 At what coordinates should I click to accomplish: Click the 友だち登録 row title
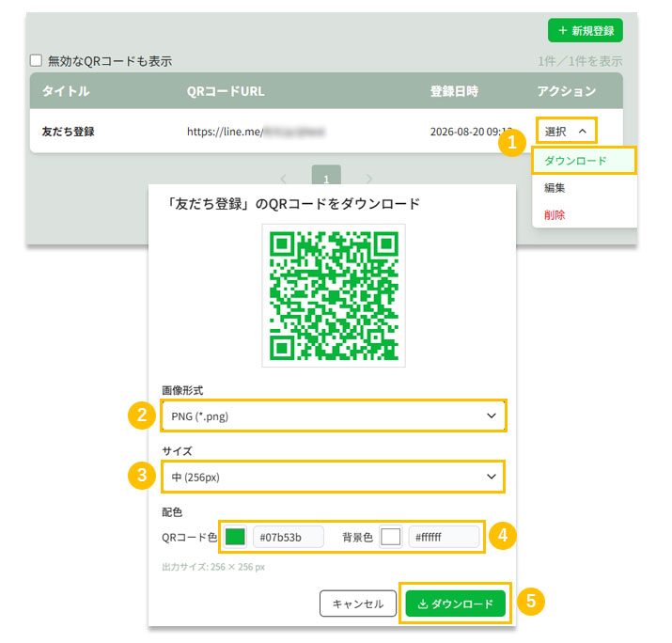point(69,132)
